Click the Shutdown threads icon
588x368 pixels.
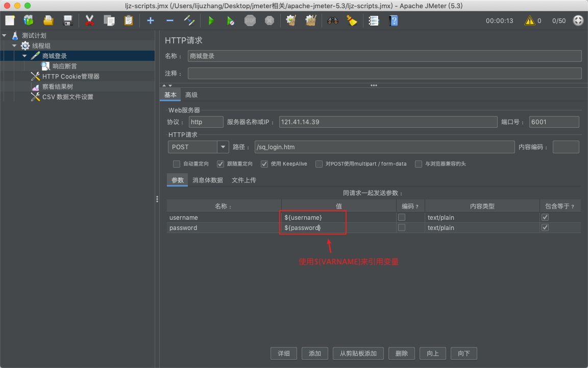point(269,20)
